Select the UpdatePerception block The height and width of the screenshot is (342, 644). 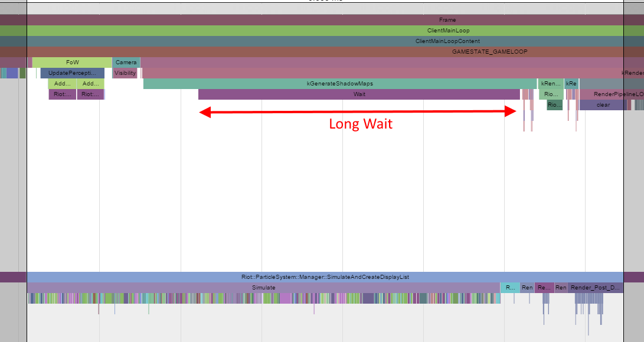pos(73,73)
